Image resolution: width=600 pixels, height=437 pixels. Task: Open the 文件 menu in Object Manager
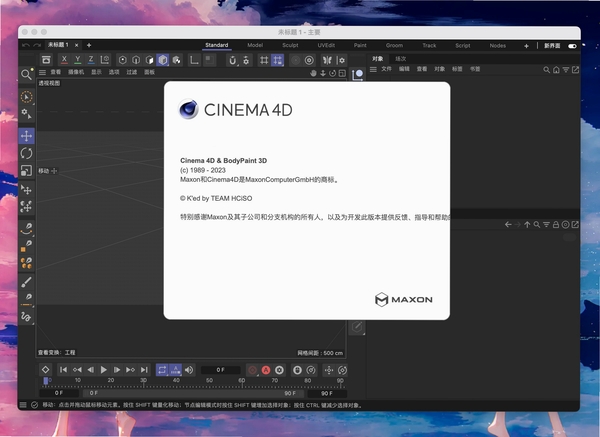click(x=386, y=69)
